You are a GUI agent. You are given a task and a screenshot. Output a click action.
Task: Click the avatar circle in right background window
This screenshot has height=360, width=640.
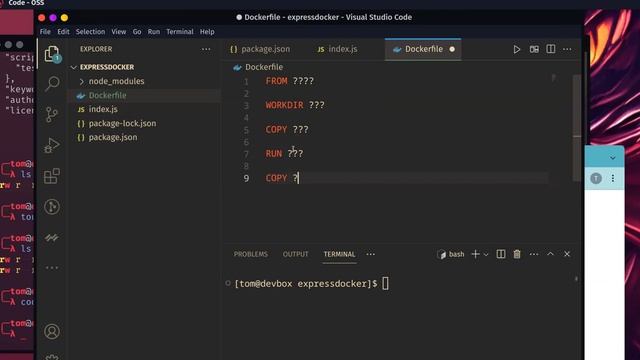(x=596, y=178)
